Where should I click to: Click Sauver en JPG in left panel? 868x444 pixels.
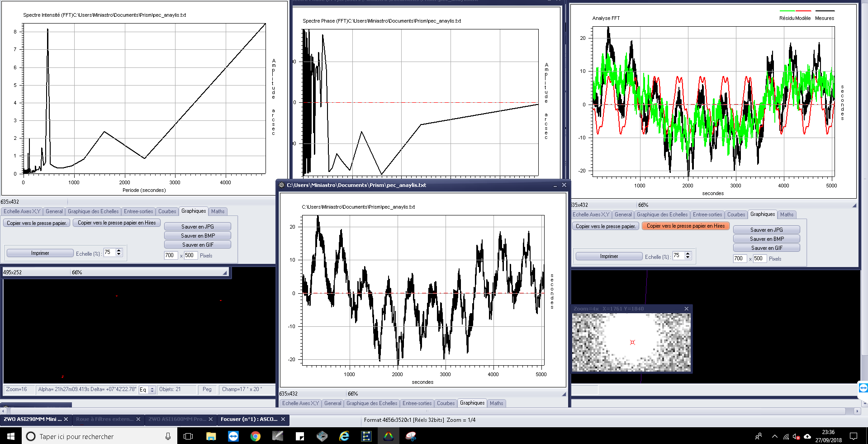197,227
